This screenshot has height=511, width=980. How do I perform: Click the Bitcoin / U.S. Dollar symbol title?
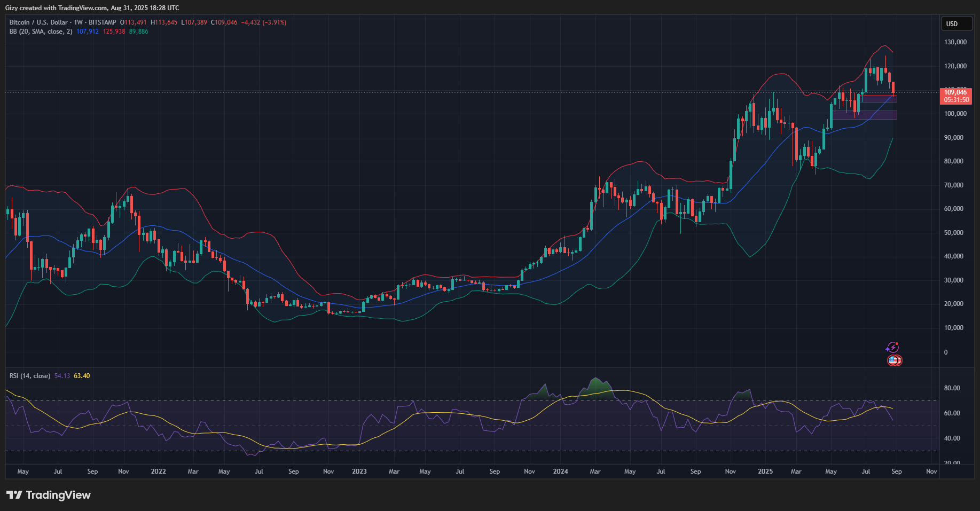pyautogui.click(x=38, y=22)
